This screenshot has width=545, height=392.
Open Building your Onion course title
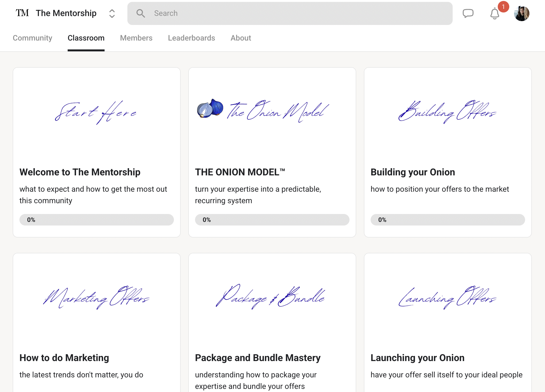click(413, 172)
